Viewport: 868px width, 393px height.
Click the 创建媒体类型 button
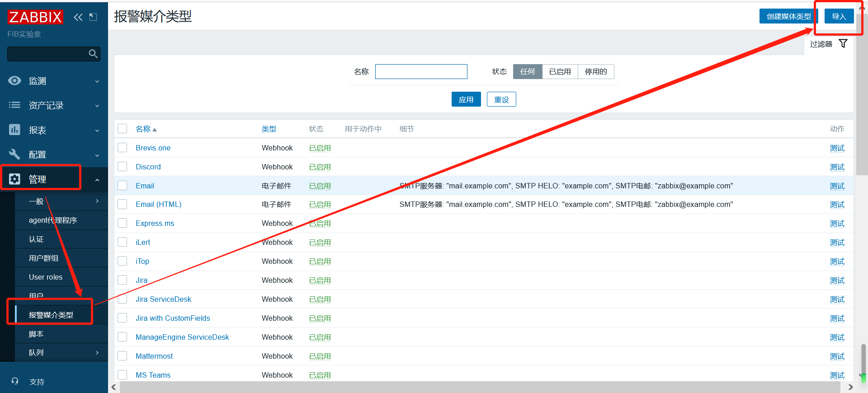(788, 16)
